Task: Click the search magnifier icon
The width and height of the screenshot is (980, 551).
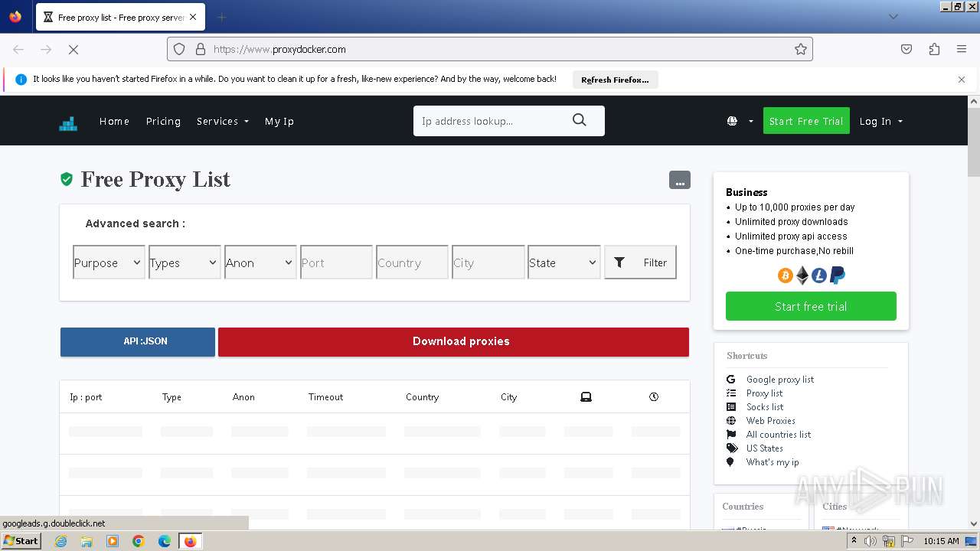Action: (580, 120)
